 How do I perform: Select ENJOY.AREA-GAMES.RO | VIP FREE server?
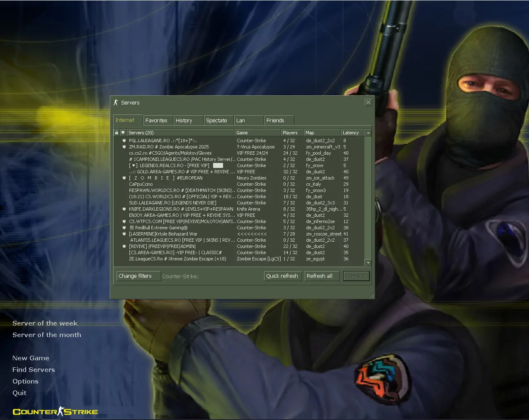click(x=239, y=215)
